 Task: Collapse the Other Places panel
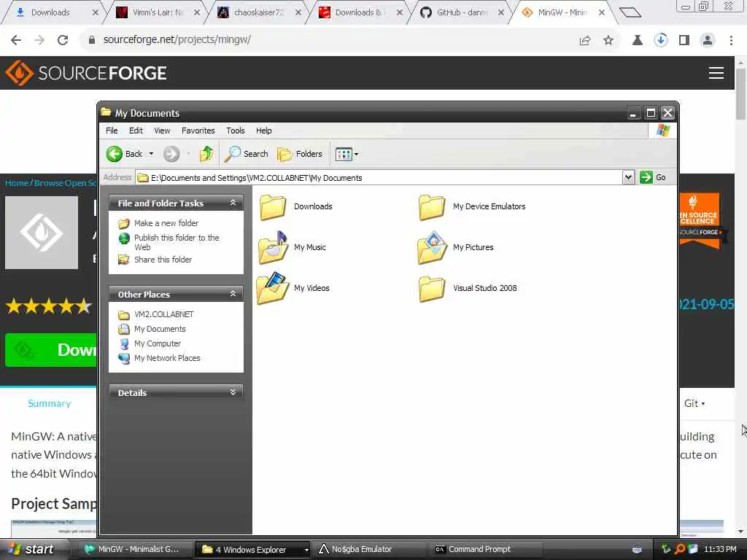[x=233, y=294]
